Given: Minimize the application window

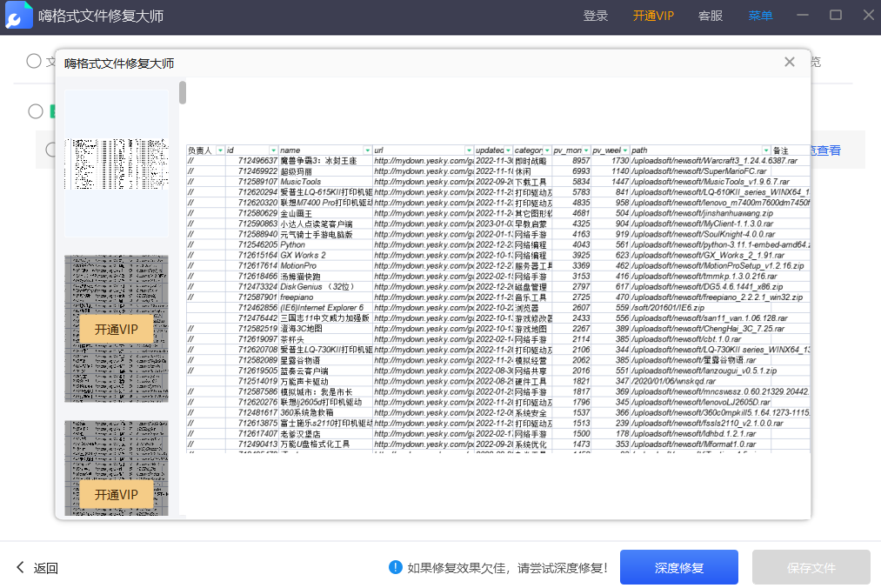Looking at the screenshot, I should pyautogui.click(x=804, y=16).
